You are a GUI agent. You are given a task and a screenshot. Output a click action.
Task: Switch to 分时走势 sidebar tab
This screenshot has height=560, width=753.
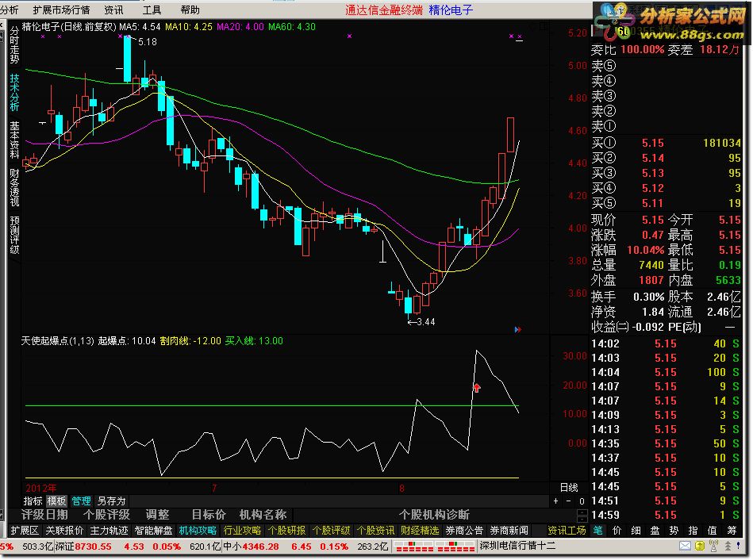click(x=14, y=44)
